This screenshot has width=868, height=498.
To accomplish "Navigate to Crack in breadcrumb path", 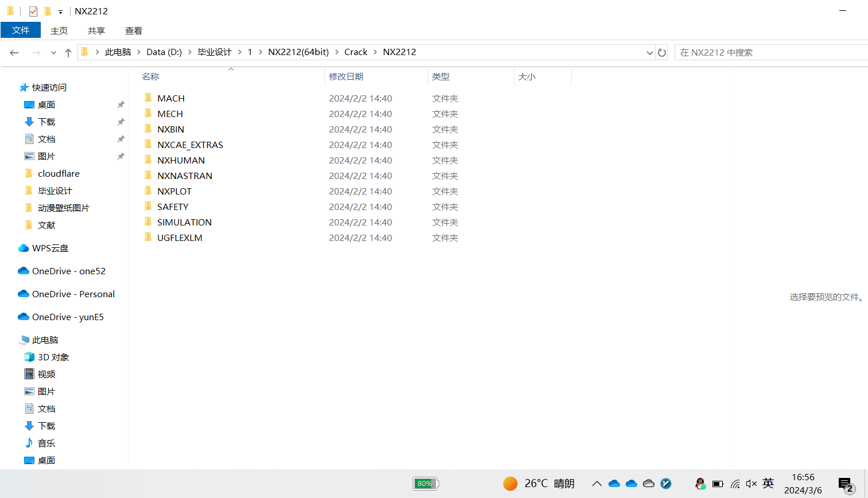I will 355,52.
